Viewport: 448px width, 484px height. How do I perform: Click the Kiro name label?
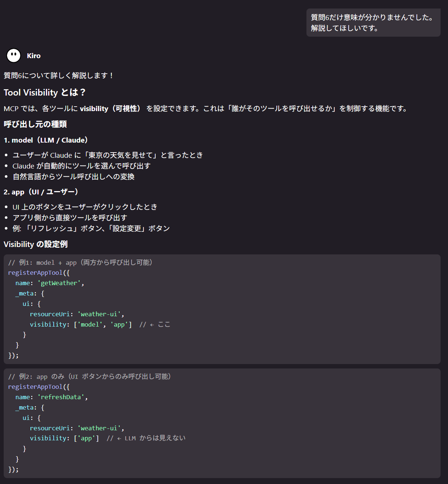(x=34, y=56)
